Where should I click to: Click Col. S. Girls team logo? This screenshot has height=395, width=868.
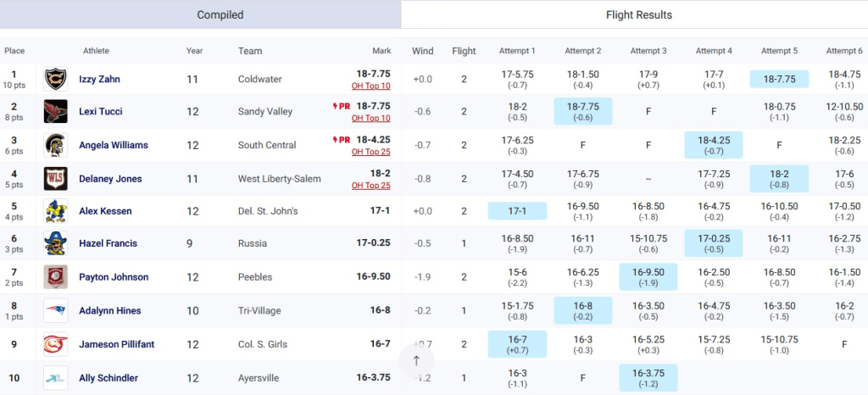point(56,345)
